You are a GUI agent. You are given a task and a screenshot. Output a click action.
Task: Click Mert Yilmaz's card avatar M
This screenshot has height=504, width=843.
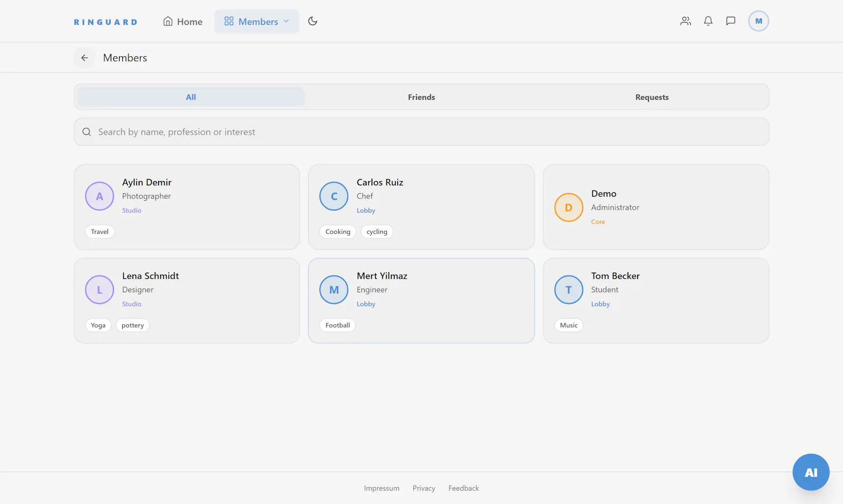[334, 290]
